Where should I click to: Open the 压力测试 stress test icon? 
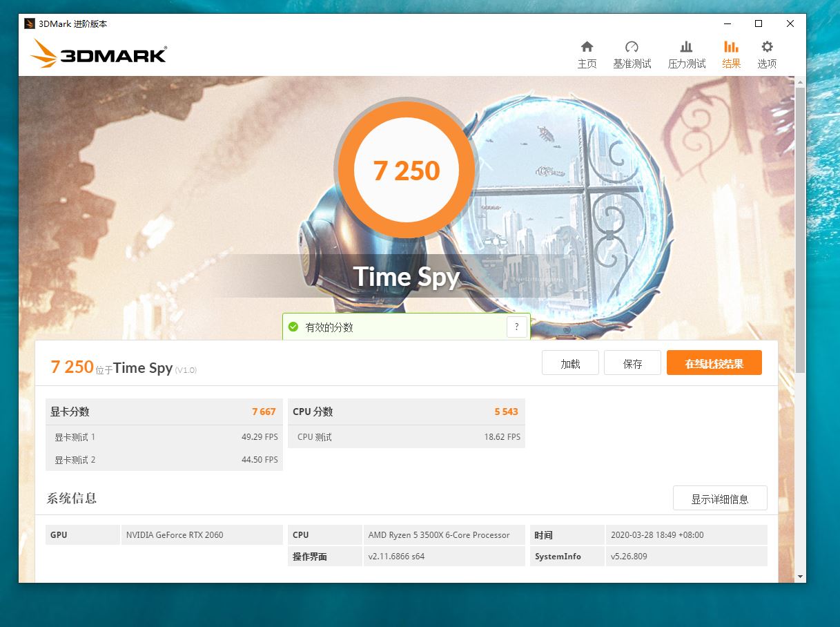click(686, 47)
